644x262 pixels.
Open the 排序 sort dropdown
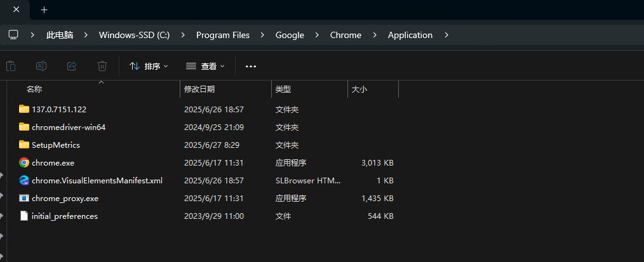tap(149, 66)
